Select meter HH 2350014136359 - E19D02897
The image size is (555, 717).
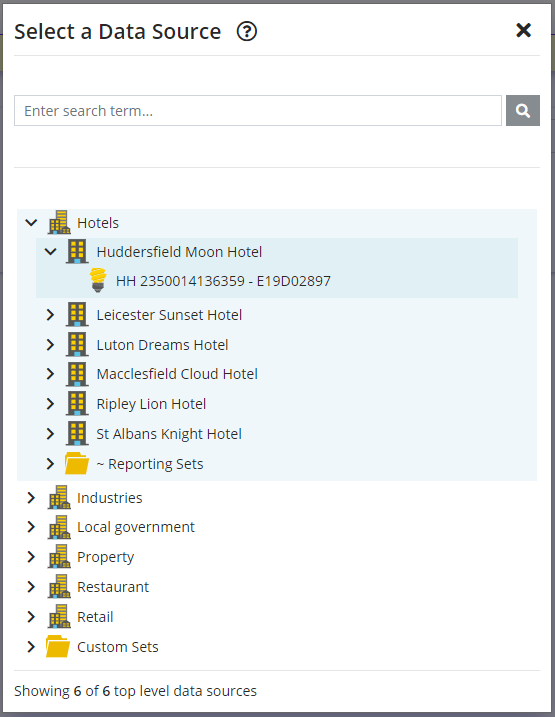pyautogui.click(x=223, y=281)
